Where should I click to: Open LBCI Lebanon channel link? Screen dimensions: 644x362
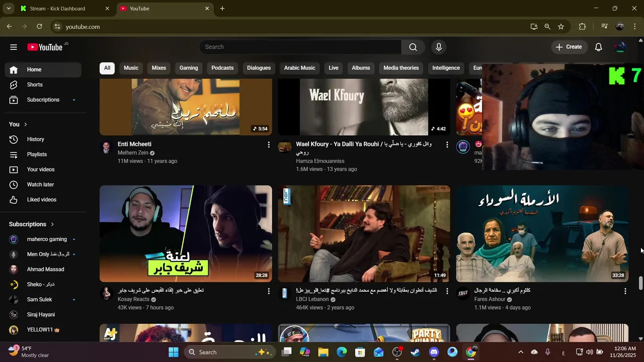click(312, 299)
